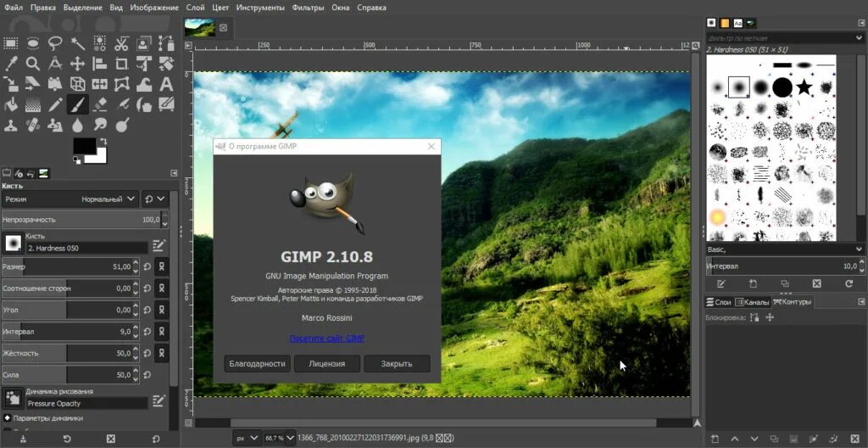
Task: Select the Rectangle Select tool
Action: tap(11, 43)
